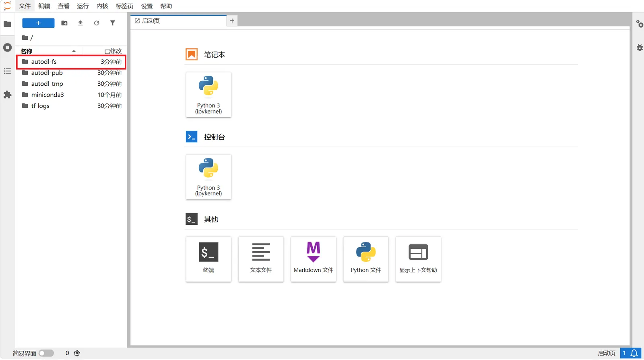The height and width of the screenshot is (360, 644).
Task: Click the notifications bell in status bar
Action: coord(634,353)
